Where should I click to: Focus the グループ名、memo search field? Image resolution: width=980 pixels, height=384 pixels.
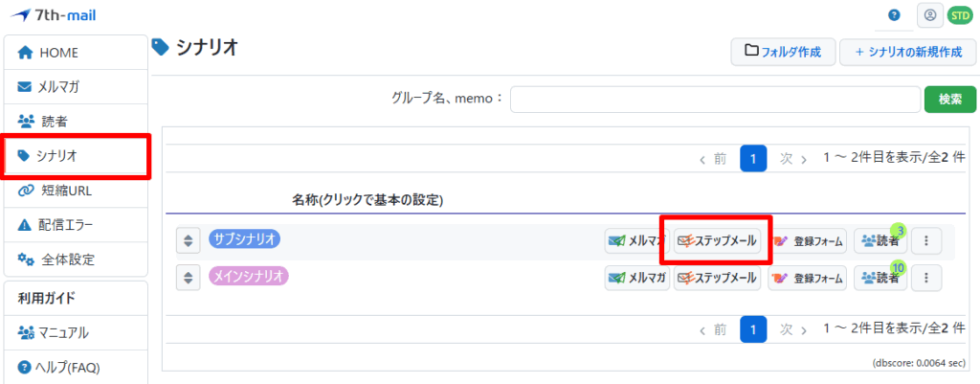pyautogui.click(x=713, y=99)
